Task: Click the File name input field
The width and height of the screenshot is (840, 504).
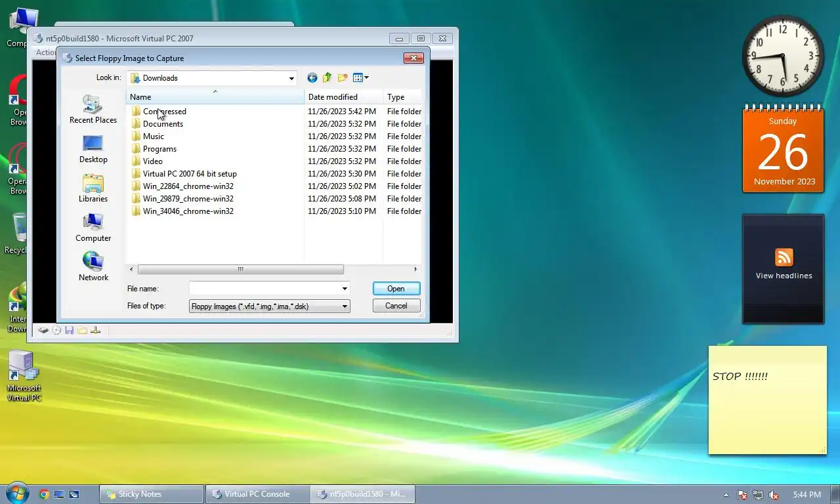Action: 264,289
